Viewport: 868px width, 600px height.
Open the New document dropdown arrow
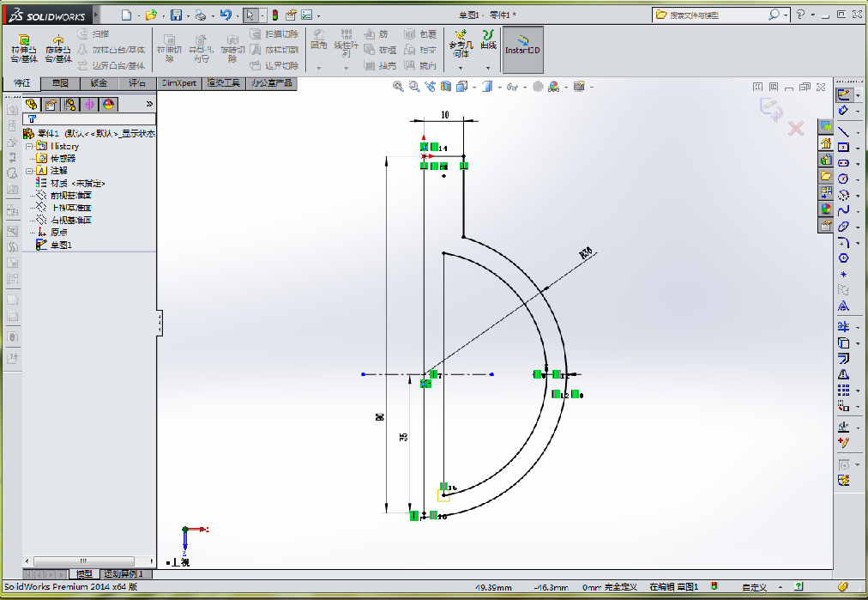pyautogui.click(x=138, y=15)
